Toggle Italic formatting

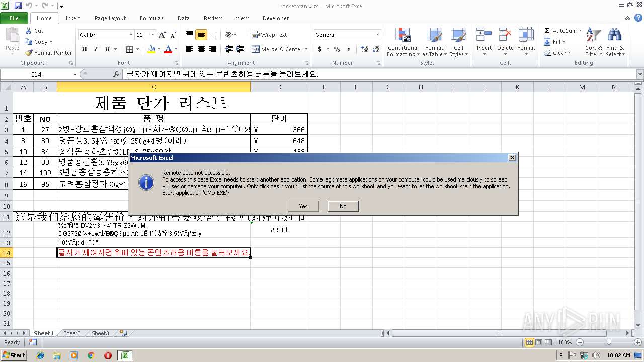96,49
